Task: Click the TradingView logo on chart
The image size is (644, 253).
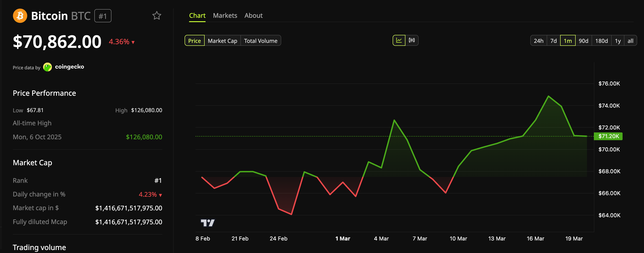Action: 208,222
